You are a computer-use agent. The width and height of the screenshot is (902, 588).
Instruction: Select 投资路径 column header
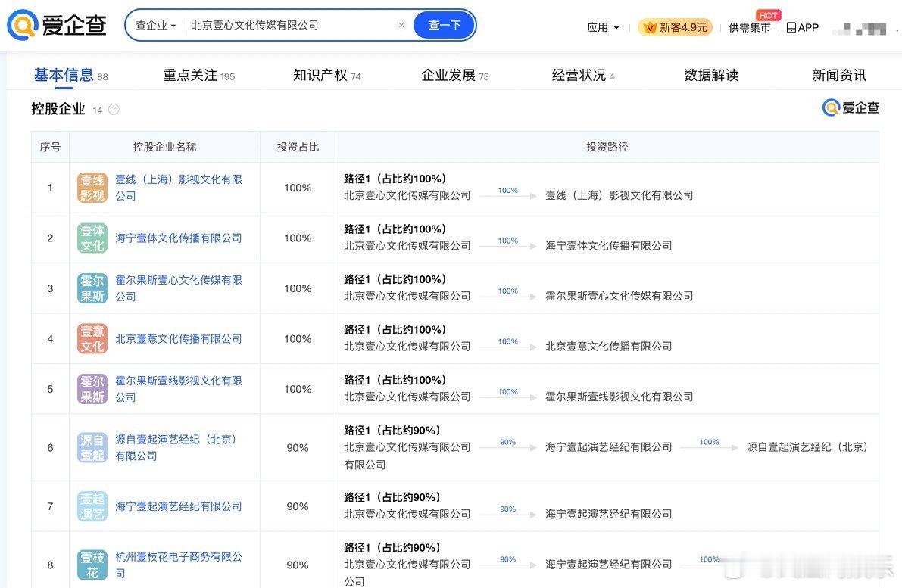[x=607, y=147]
